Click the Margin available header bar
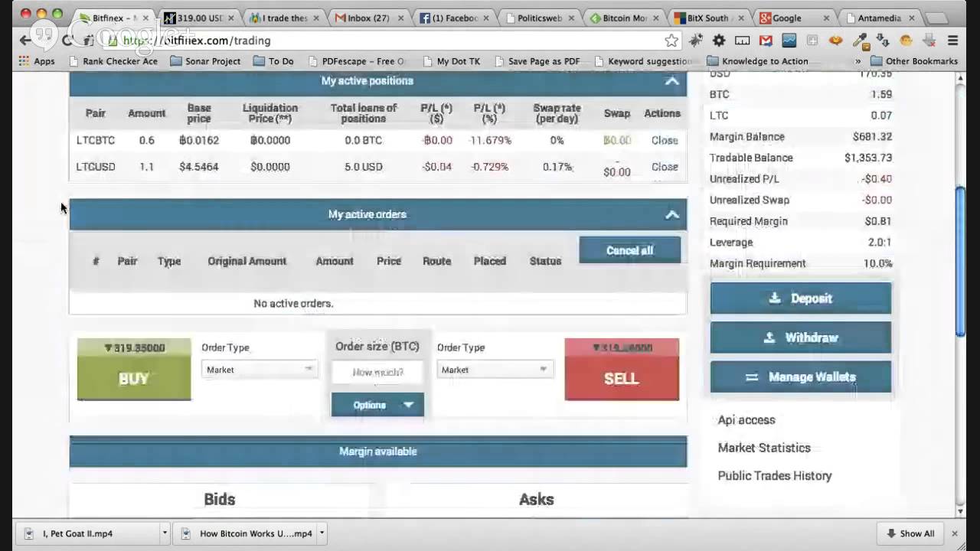980x551 pixels. (x=378, y=452)
